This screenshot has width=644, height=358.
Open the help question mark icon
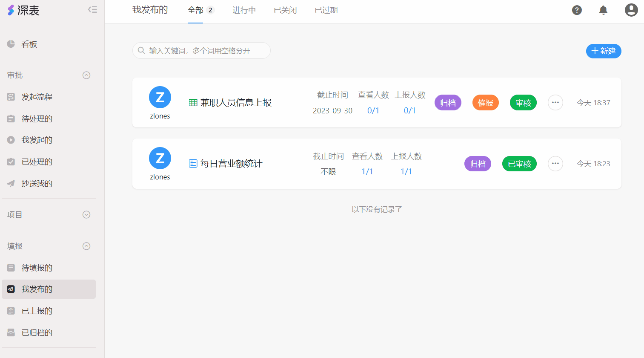577,10
